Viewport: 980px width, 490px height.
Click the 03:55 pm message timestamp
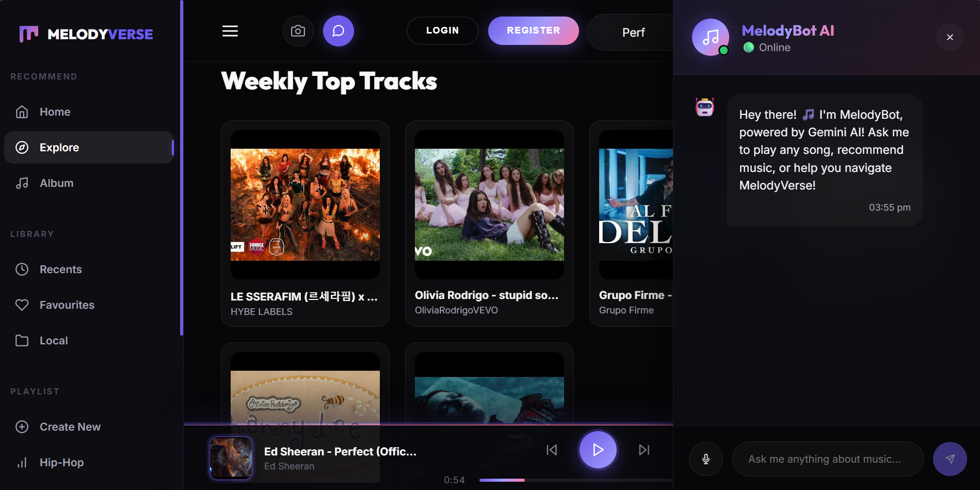[x=890, y=208]
